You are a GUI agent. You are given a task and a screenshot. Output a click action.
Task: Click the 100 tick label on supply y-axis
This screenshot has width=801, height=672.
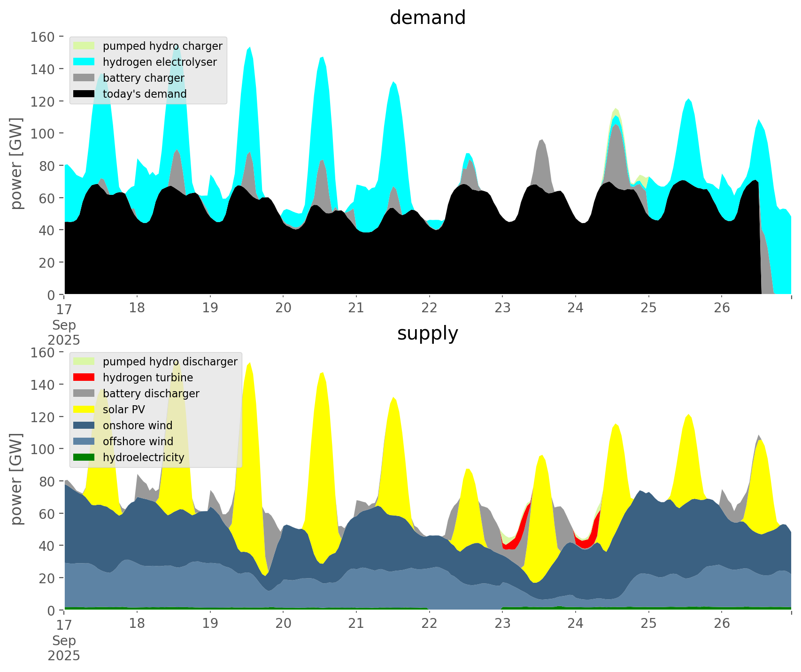[43, 449]
